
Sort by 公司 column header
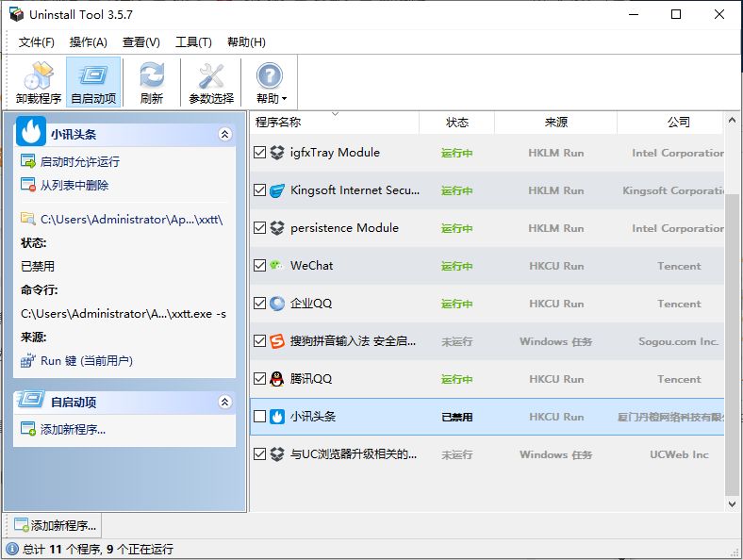pos(670,123)
